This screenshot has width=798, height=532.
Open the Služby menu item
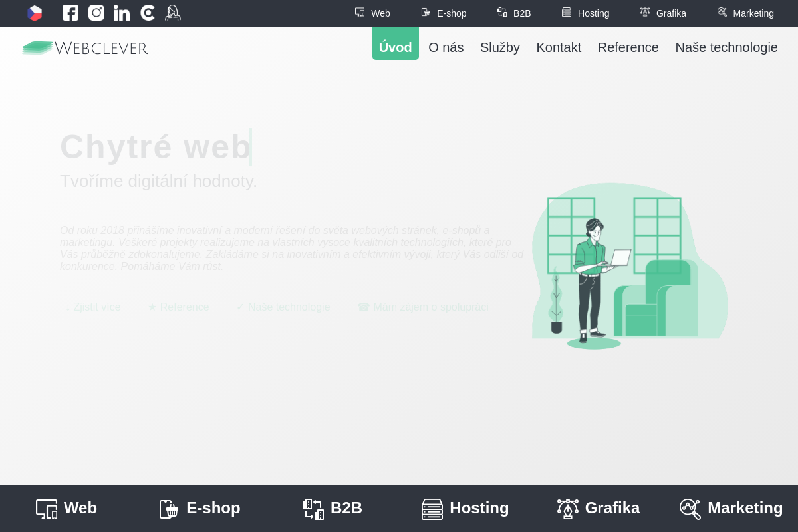pyautogui.click(x=500, y=47)
